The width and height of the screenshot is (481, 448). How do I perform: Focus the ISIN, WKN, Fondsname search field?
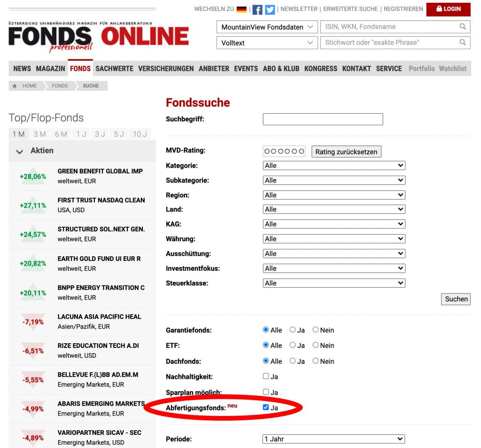[x=395, y=27]
